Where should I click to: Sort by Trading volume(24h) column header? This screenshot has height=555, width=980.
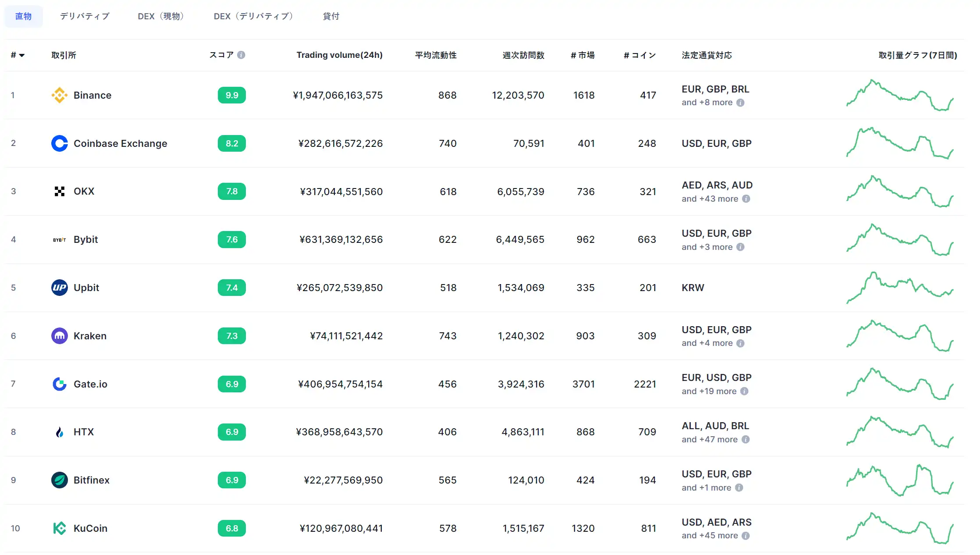(x=339, y=55)
